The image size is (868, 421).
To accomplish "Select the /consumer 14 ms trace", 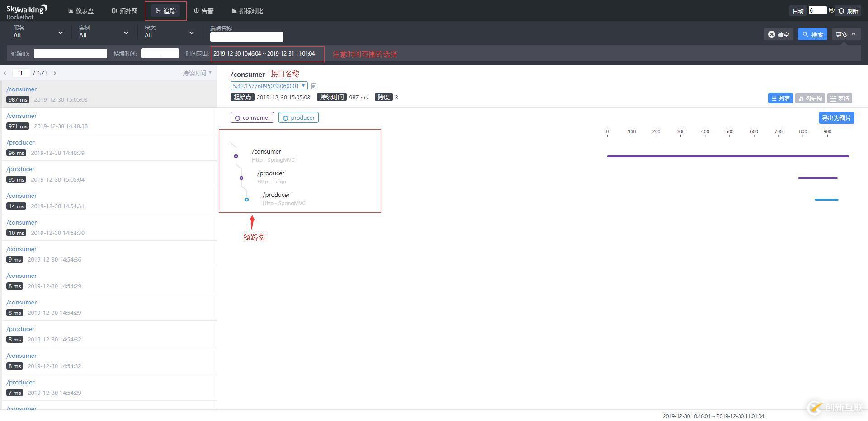I will [108, 201].
